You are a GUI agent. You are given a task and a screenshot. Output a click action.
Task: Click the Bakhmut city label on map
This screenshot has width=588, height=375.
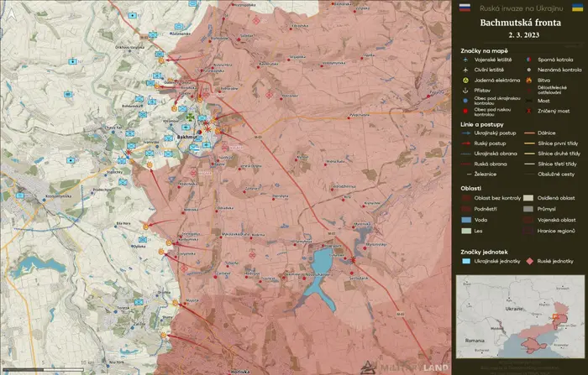click(x=186, y=137)
